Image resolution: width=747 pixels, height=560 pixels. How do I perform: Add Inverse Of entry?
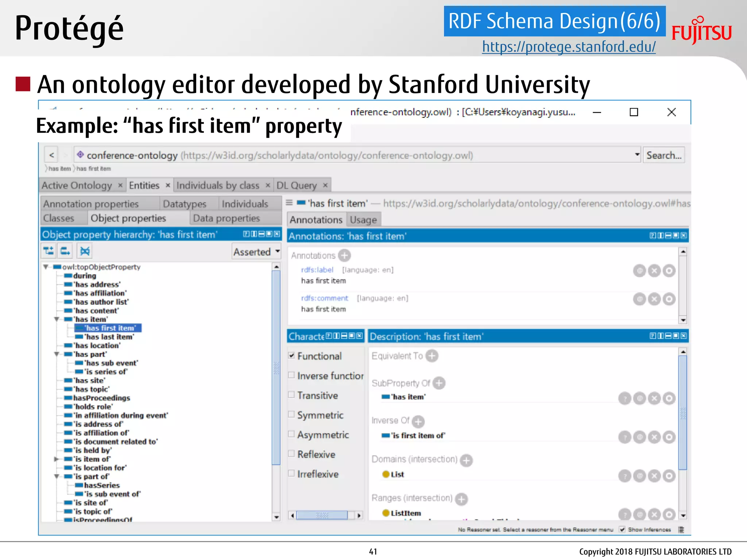point(418,421)
